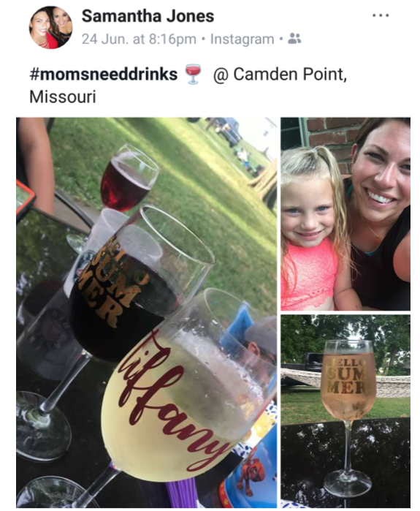Open Samantha Jones profile name link
This screenshot has height=511, width=420.
coord(148,16)
